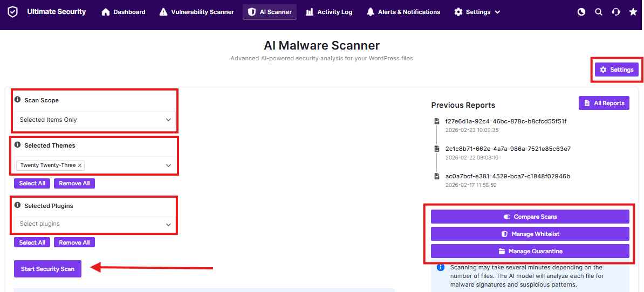Open Manage Whitelist
This screenshot has width=644, height=292.
click(x=530, y=234)
